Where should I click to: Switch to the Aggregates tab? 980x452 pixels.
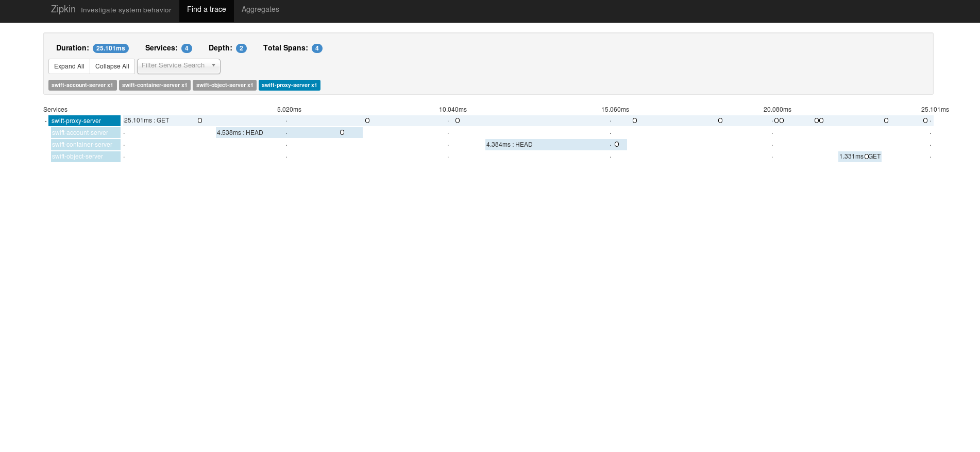260,10
